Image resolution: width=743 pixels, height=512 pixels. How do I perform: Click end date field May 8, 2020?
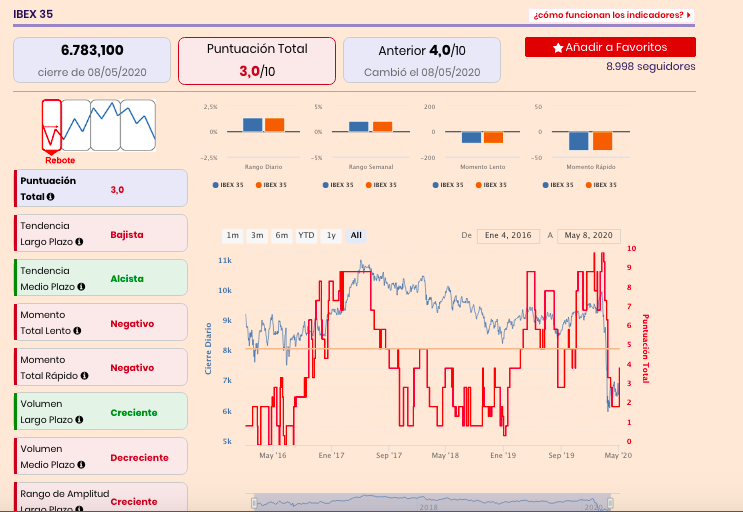[x=589, y=236]
